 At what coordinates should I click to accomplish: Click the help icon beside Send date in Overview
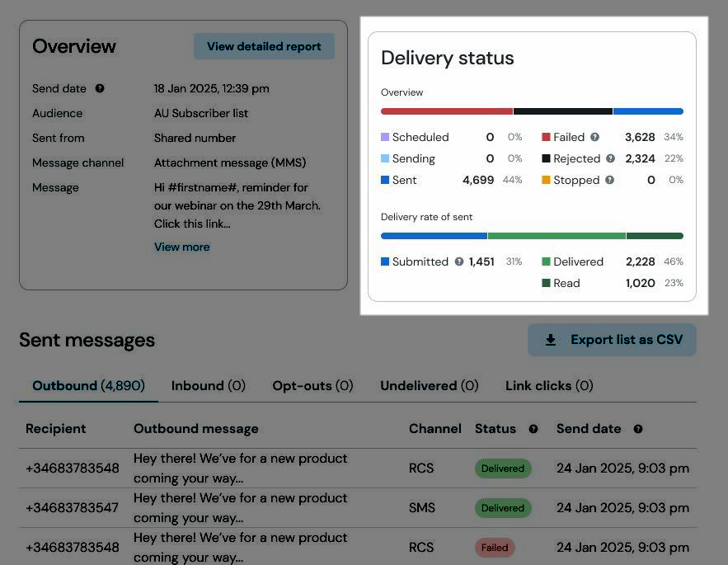[100, 88]
